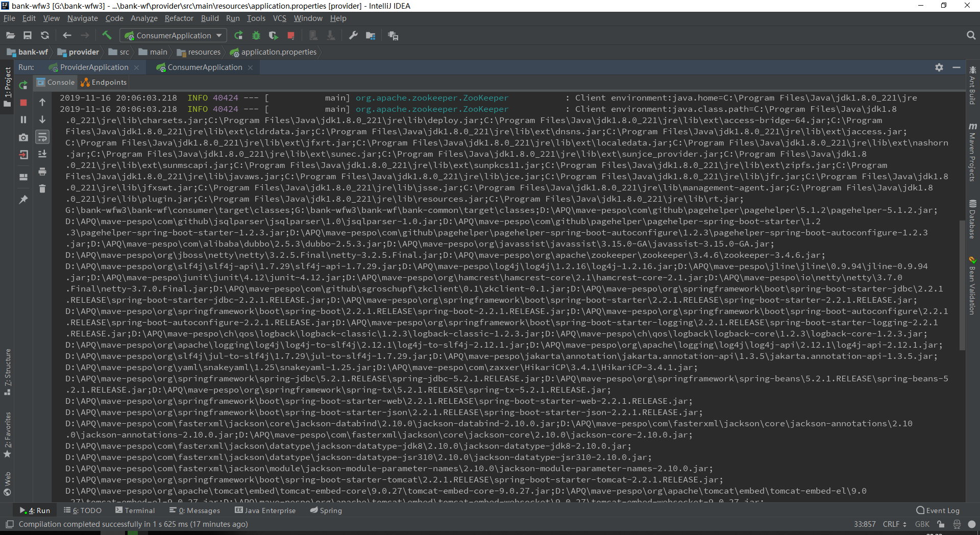This screenshot has height=535, width=980.
Task: Toggle the 1: Project tool window
Action: point(7,87)
